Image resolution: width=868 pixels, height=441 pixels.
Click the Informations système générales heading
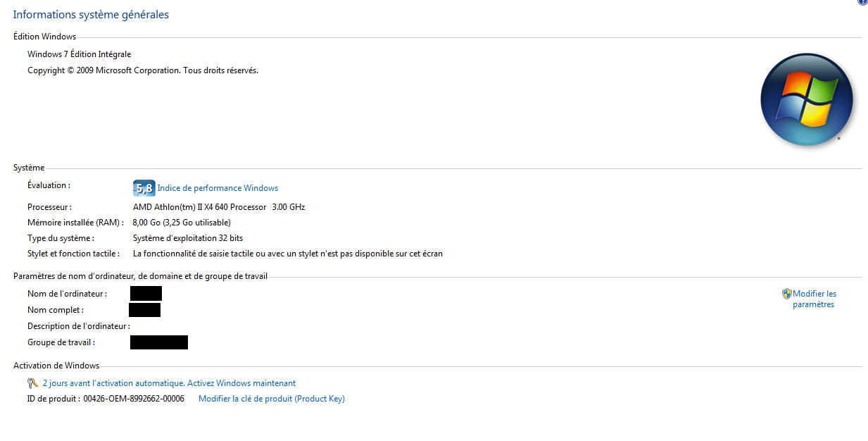click(x=91, y=15)
